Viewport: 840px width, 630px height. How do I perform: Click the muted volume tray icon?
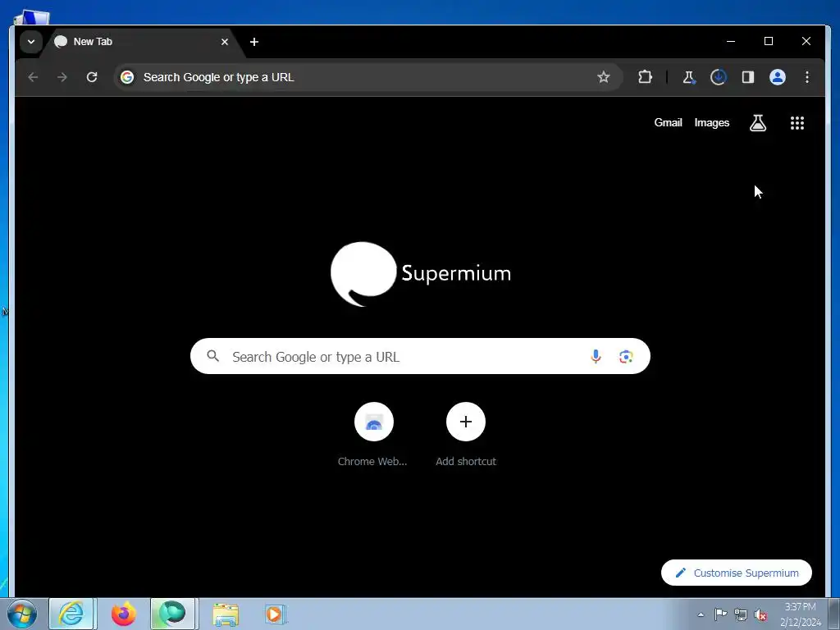(760, 614)
